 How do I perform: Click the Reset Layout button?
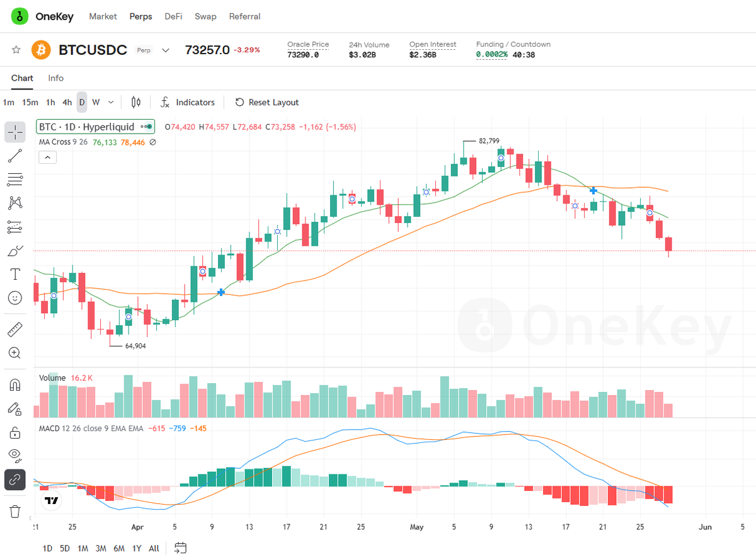click(267, 102)
